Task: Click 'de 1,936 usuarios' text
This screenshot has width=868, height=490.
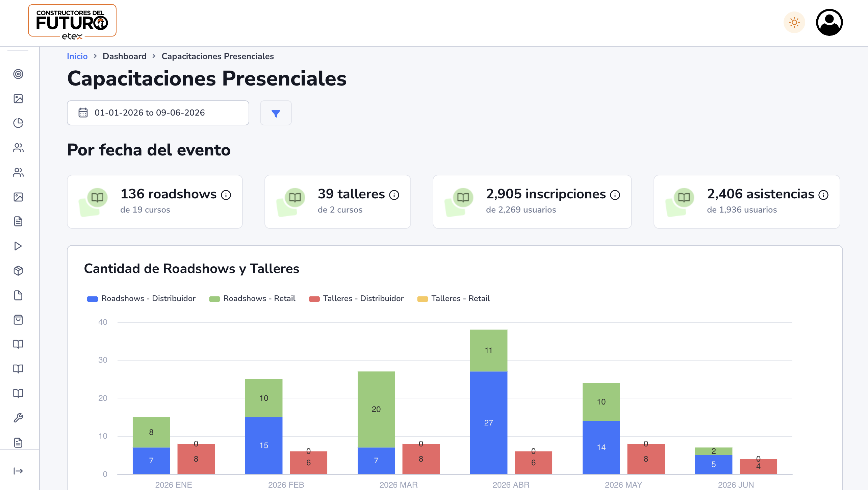Action: click(742, 210)
